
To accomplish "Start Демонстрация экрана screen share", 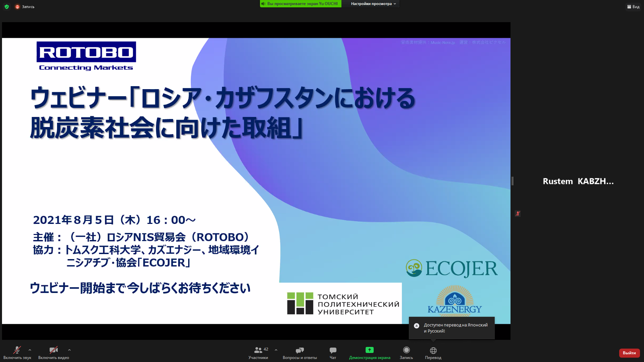I will (370, 353).
